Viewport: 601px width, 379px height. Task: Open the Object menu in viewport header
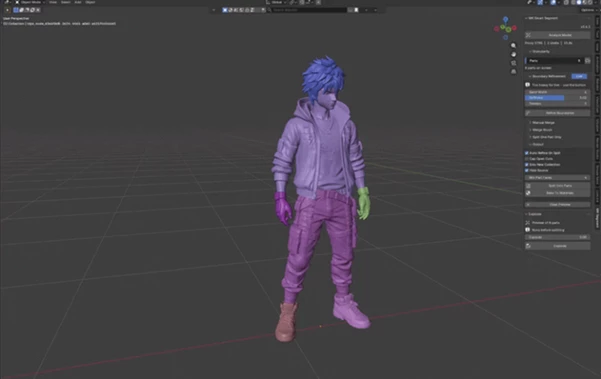click(90, 2)
